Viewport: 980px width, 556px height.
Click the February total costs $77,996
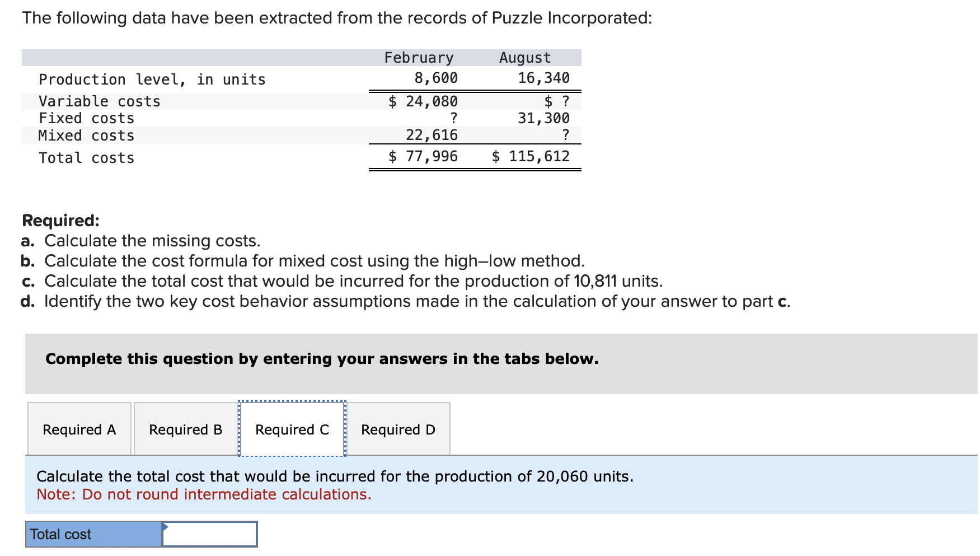click(423, 156)
